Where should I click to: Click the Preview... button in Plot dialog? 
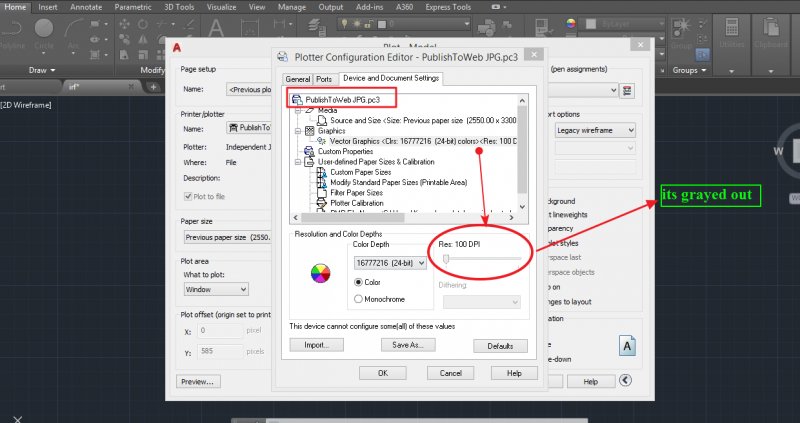pyautogui.click(x=198, y=382)
